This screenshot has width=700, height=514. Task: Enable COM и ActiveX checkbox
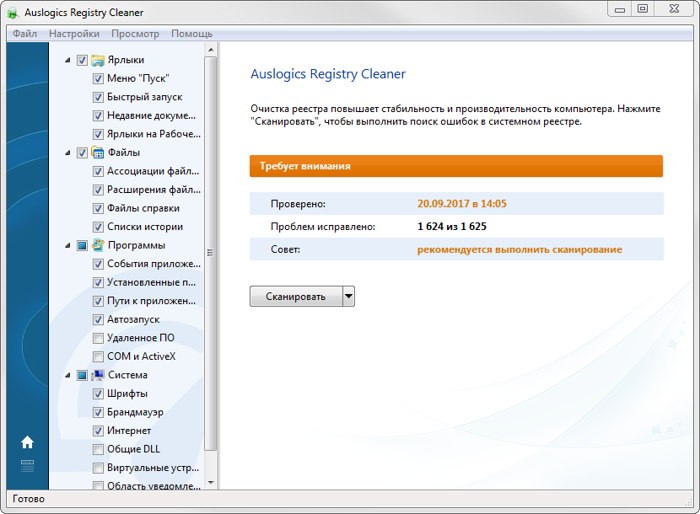98,356
